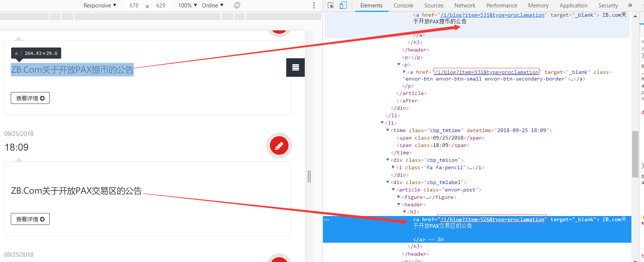Click the 18:09 time text on page
Image resolution: width=644 pixels, height=262 pixels.
click(x=16, y=147)
